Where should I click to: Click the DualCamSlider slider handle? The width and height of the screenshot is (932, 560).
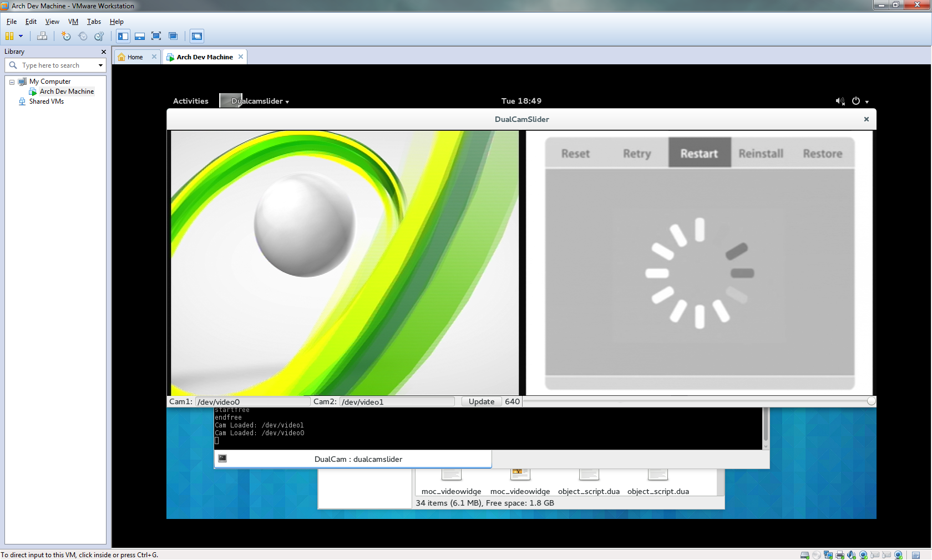point(871,401)
